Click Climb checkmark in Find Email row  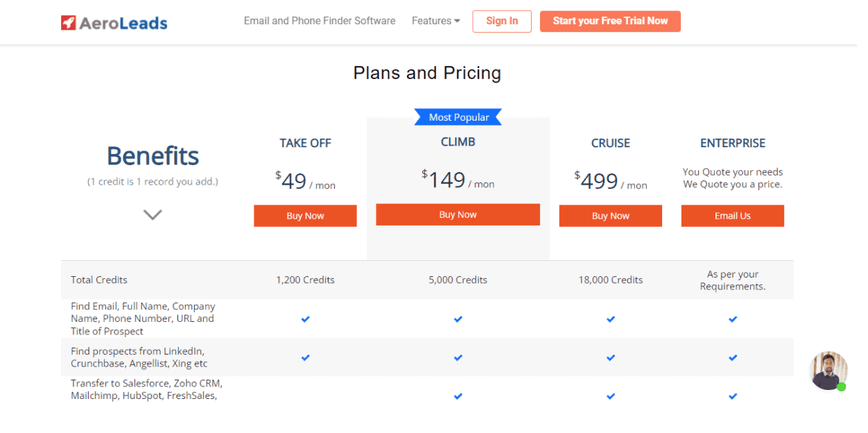(x=458, y=319)
